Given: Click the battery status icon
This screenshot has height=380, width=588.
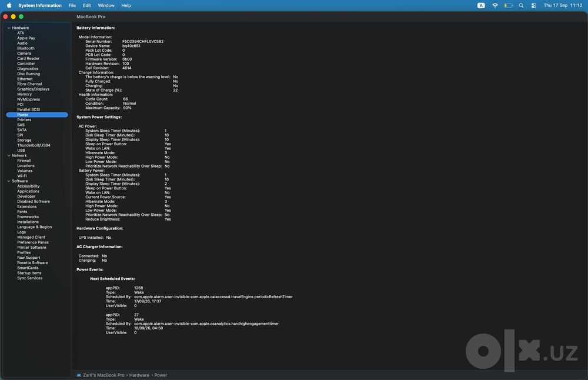Looking at the screenshot, I should (508, 5).
